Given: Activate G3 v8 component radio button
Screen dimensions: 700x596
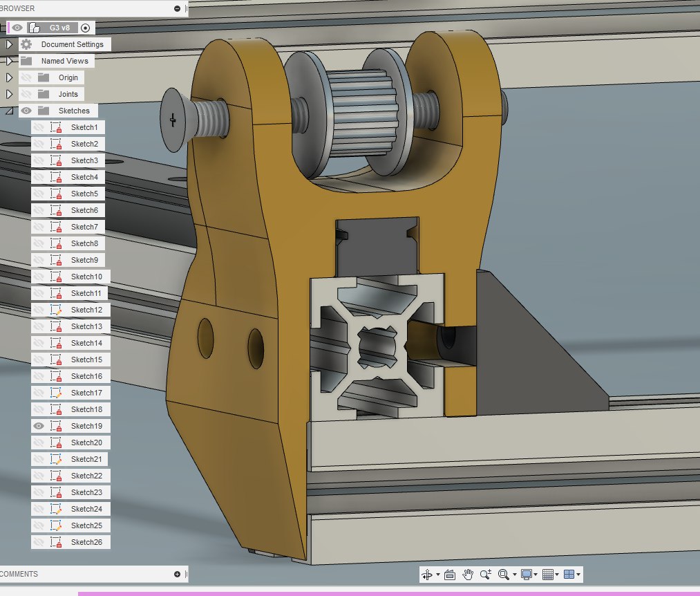Looking at the screenshot, I should click(85, 28).
